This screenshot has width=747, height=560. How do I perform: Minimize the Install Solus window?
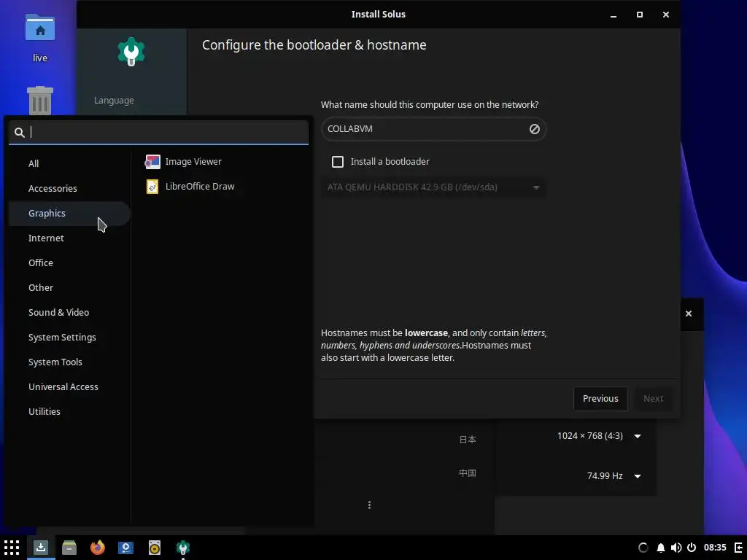point(614,15)
